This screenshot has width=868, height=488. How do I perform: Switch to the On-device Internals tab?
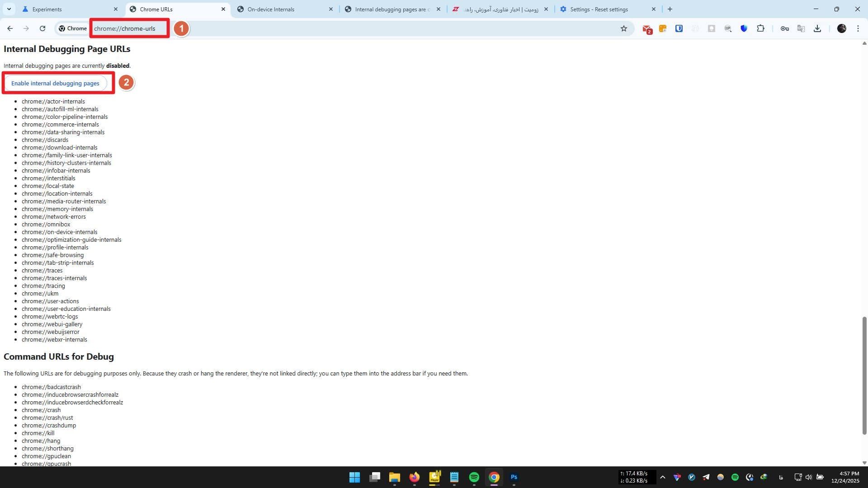(270, 9)
